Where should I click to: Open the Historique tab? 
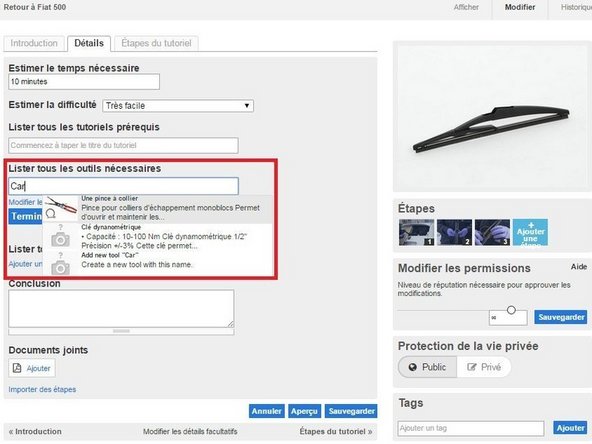(x=576, y=7)
